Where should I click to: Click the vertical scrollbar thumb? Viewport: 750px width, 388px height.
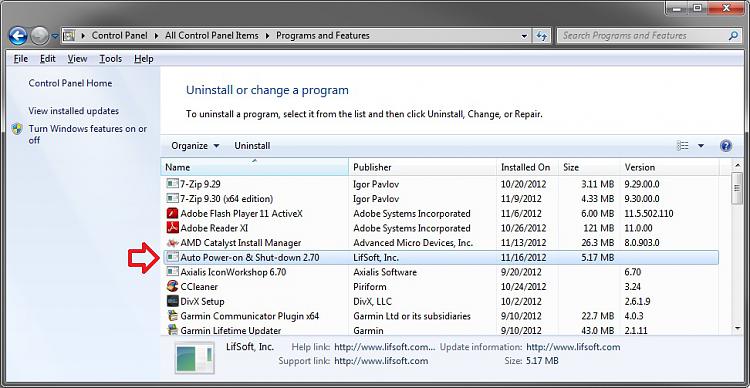(x=737, y=188)
